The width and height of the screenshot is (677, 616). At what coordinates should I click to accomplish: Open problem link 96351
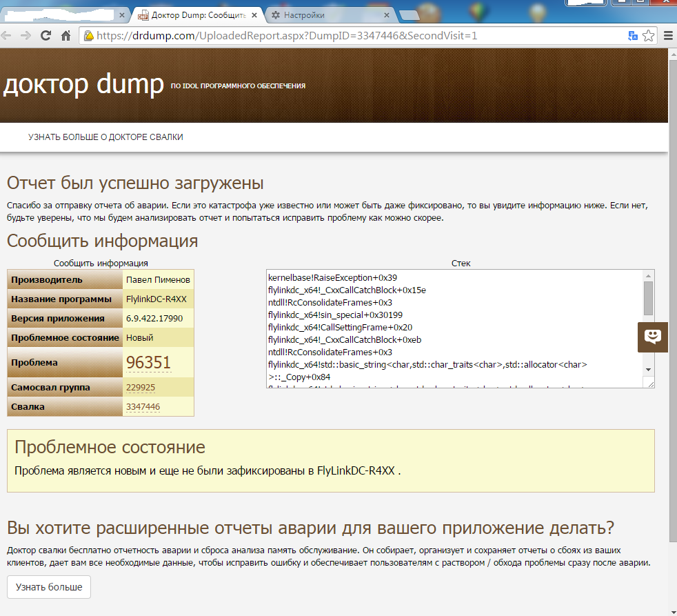point(148,362)
